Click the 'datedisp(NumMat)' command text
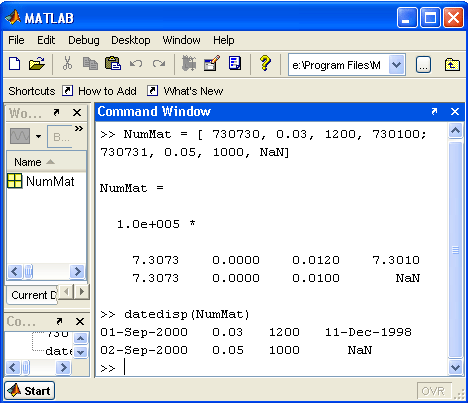 click(x=187, y=314)
